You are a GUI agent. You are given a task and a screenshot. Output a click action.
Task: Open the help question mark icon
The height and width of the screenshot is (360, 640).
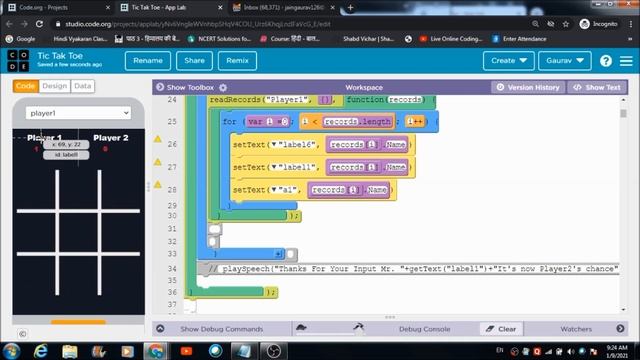[606, 61]
